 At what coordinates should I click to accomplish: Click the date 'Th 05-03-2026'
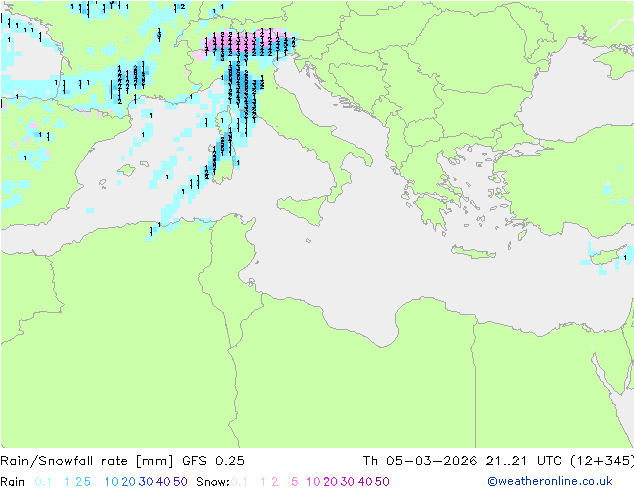(x=420, y=461)
